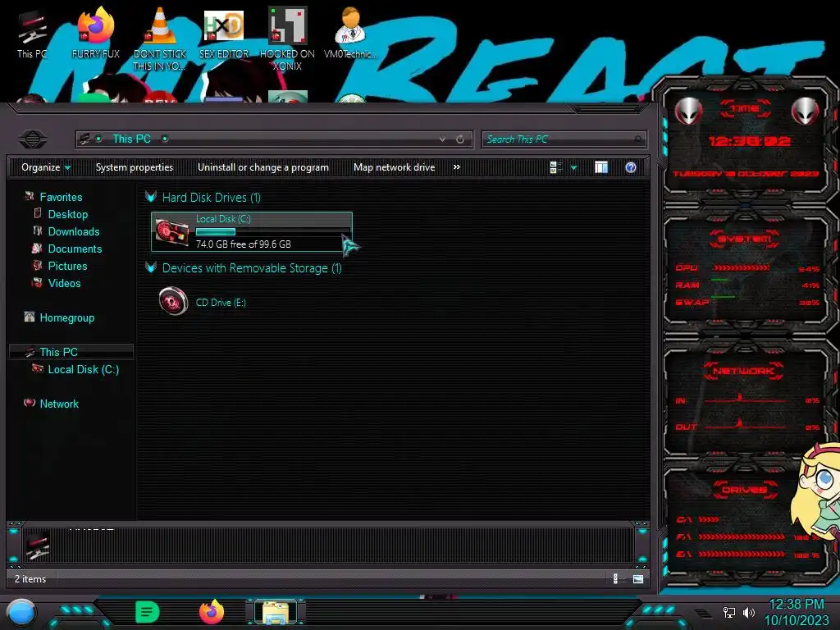Click the RAM usage bar in widget
The height and width of the screenshot is (630, 840).
[x=719, y=280]
